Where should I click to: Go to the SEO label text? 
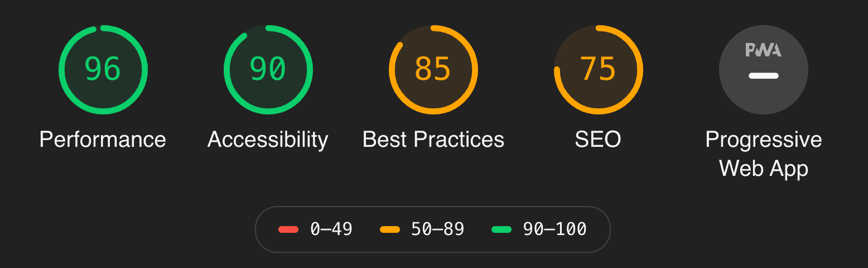point(598,139)
